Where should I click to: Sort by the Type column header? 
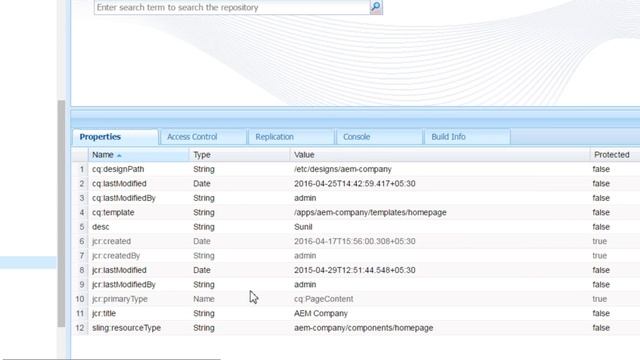(x=240, y=155)
